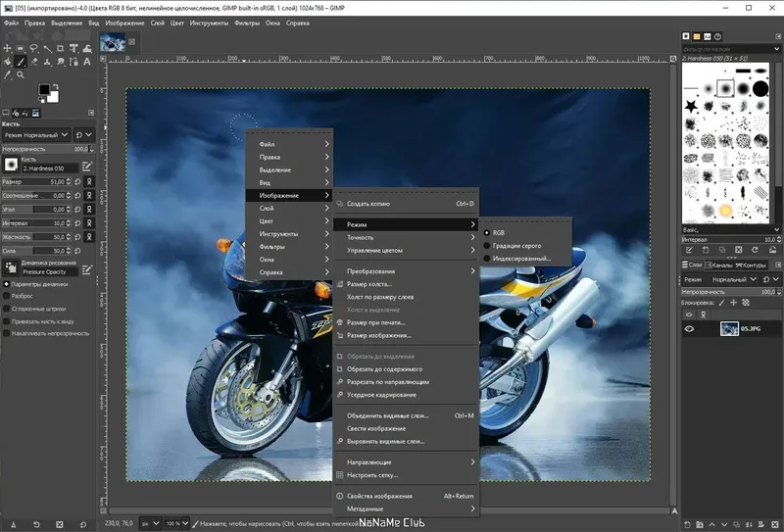This screenshot has width=784, height=532.
Task: Click the edit brush icon beside Hardness 050
Action: (x=87, y=167)
